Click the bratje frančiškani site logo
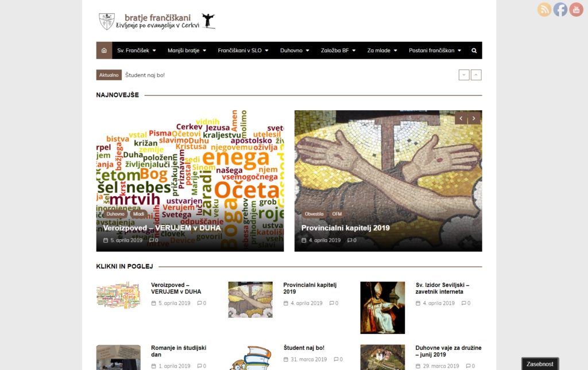 [x=157, y=21]
